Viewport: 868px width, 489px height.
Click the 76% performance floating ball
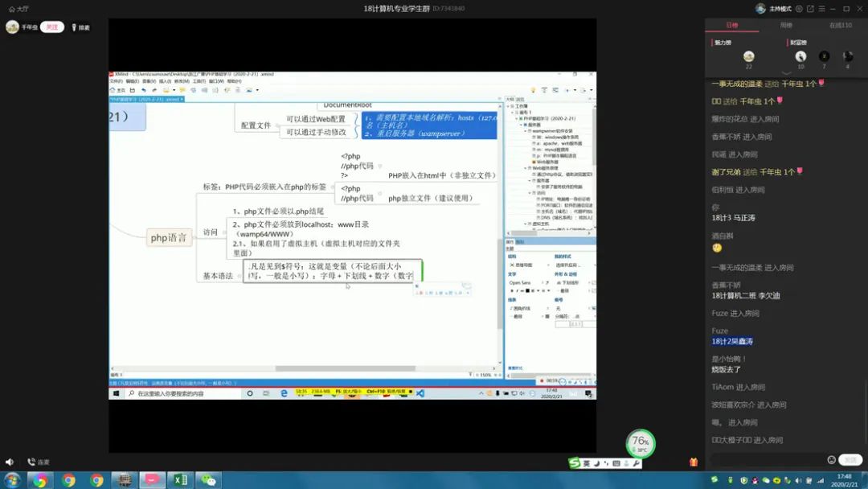[x=641, y=443]
